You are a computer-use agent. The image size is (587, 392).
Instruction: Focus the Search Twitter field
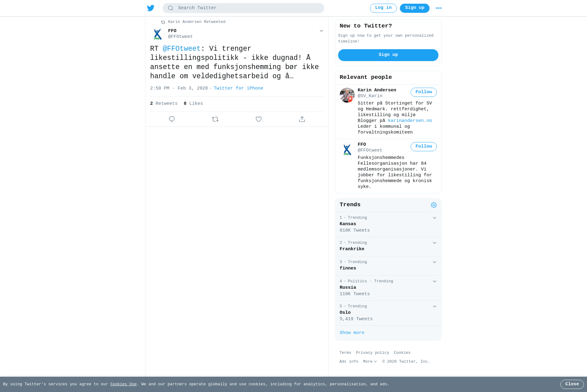(x=243, y=8)
